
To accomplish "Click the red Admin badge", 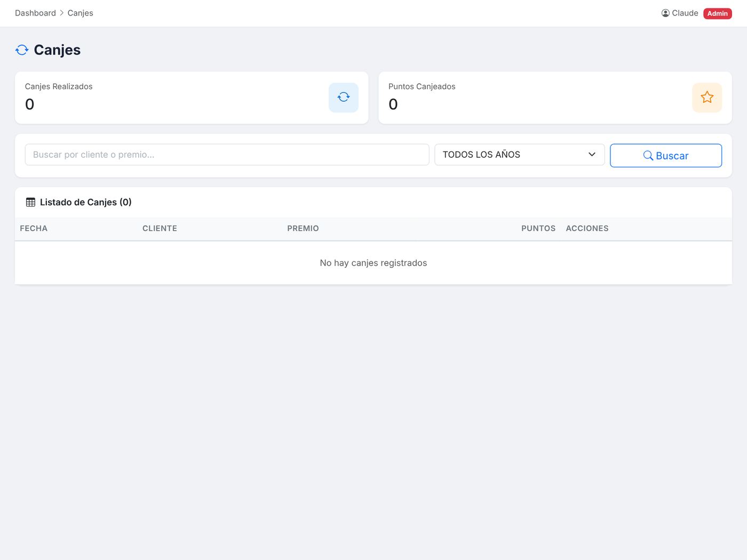I will [x=718, y=13].
